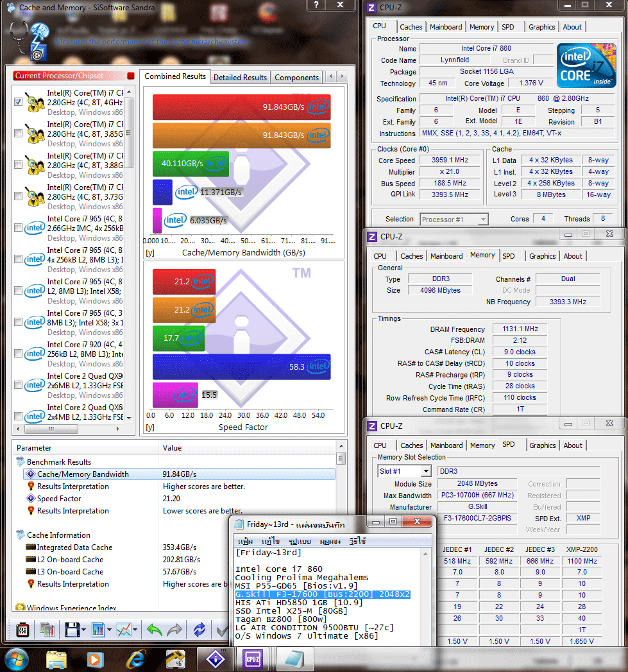Switch to the Components tab in Sandra

tap(296, 77)
